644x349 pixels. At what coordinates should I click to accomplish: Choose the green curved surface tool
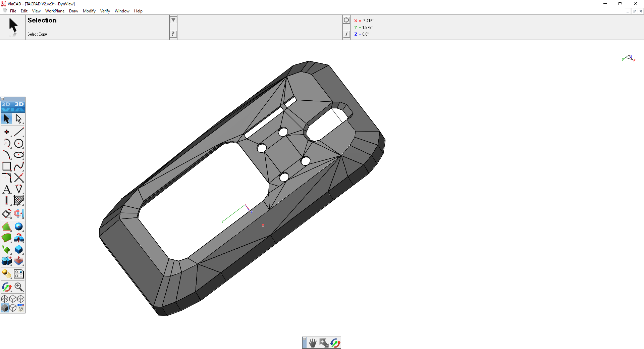(x=7, y=238)
